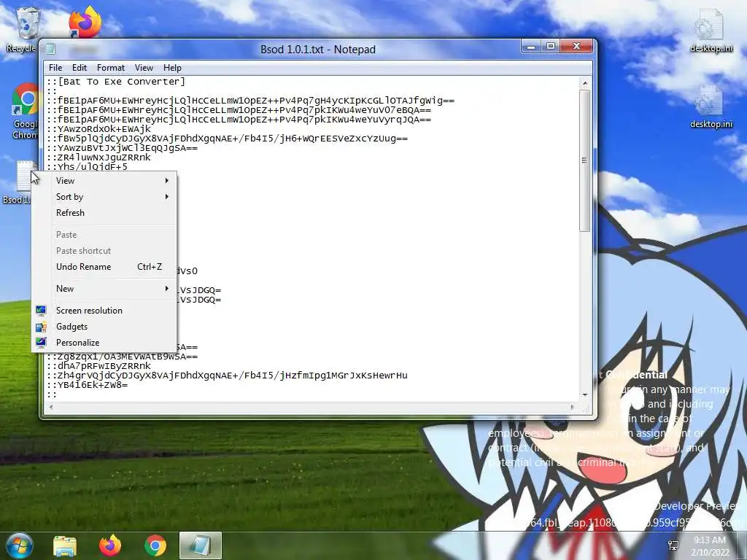
Task: Choose Refresh from the context menu
Action: point(104,213)
